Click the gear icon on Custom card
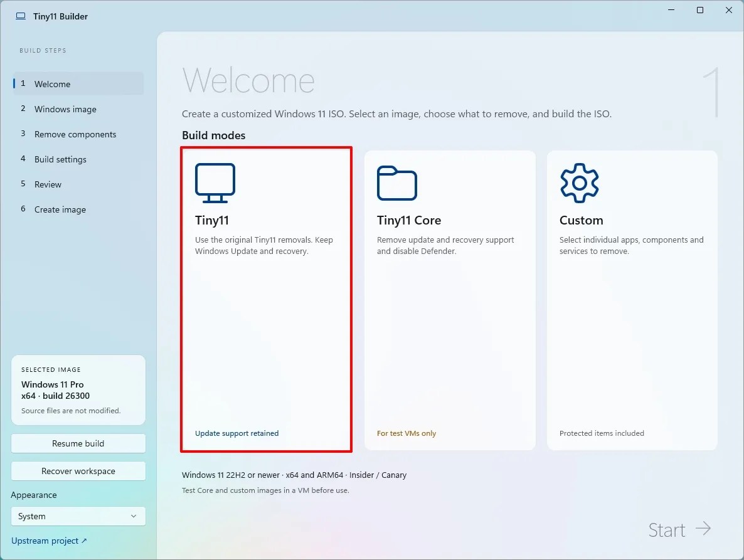744x560 pixels. pyautogui.click(x=580, y=183)
